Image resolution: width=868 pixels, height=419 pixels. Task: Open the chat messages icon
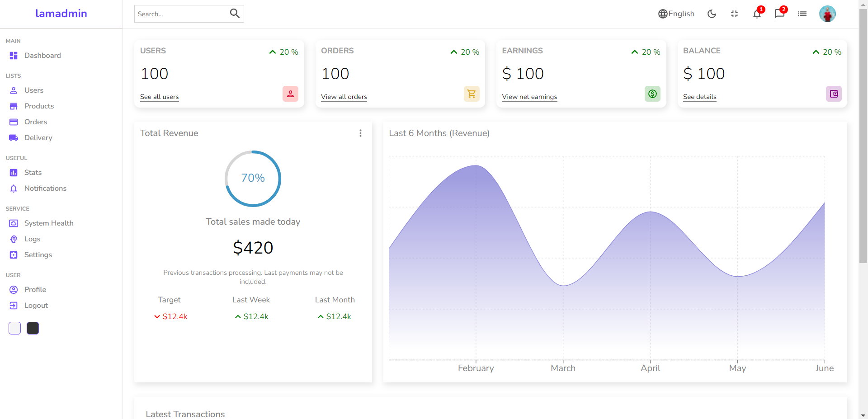pos(779,14)
